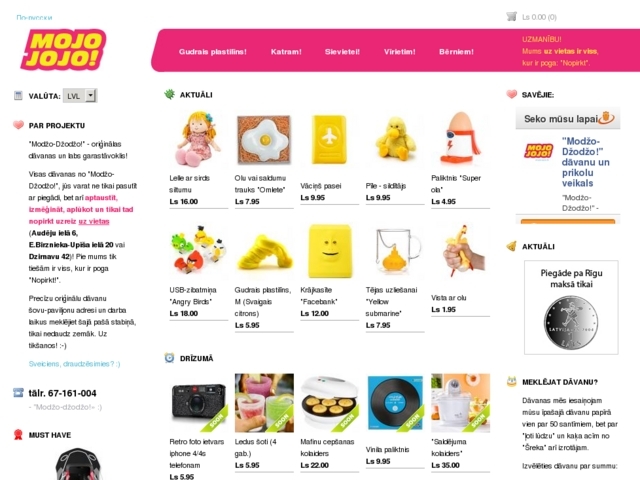Select the Bērniem! menu item
This screenshot has width=640, height=480.
tap(456, 52)
